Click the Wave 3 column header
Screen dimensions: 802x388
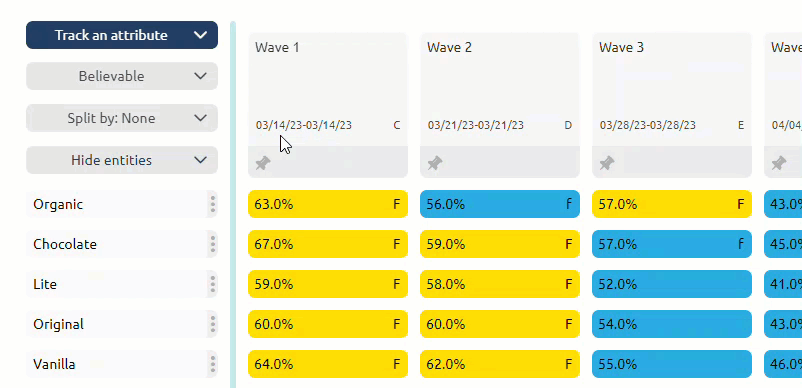[x=672, y=89]
